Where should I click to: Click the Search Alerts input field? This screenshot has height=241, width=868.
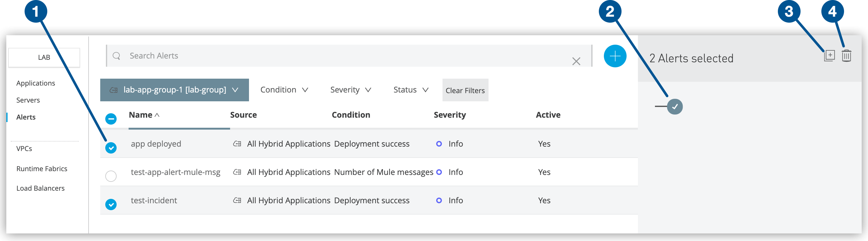tap(337, 56)
